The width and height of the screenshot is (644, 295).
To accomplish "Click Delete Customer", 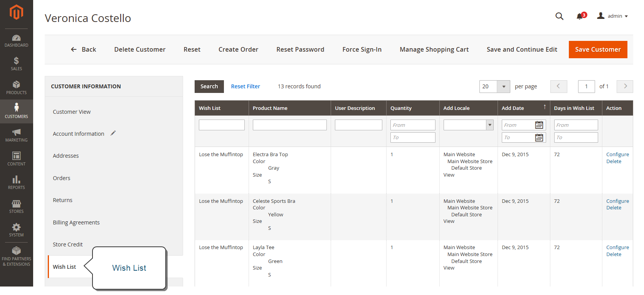I will 140,49.
